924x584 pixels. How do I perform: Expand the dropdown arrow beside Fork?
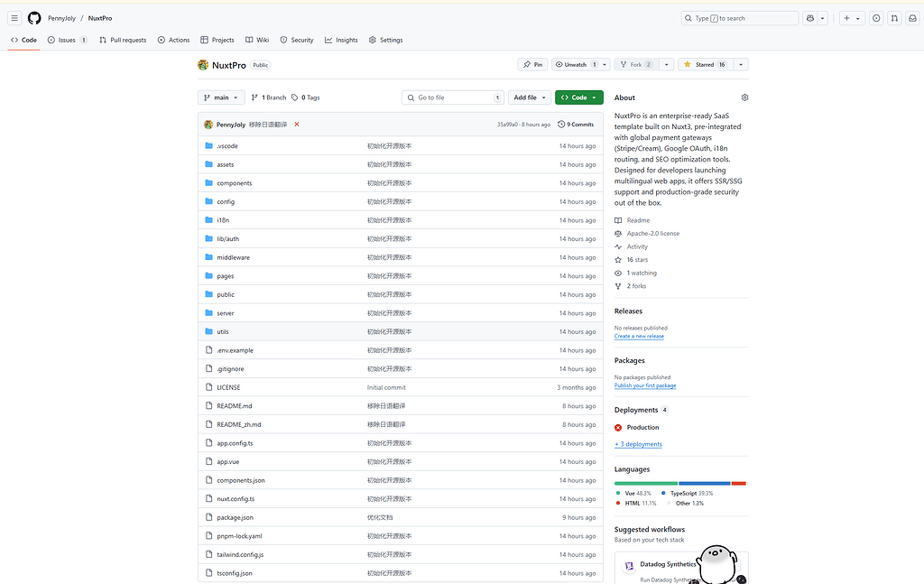(x=667, y=65)
